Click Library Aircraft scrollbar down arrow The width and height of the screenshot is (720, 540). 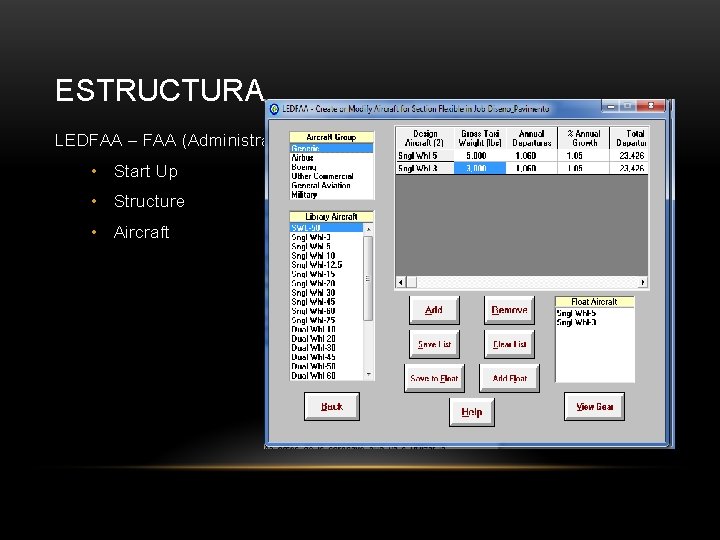click(368, 375)
